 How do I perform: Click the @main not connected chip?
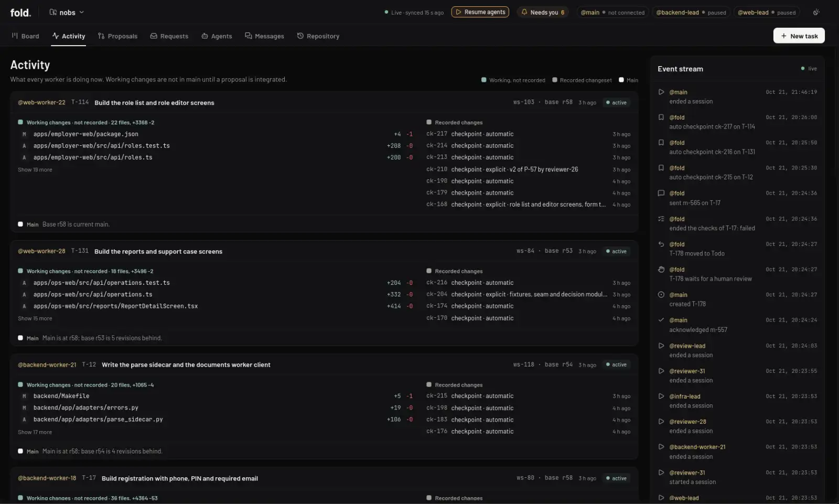pyautogui.click(x=612, y=13)
